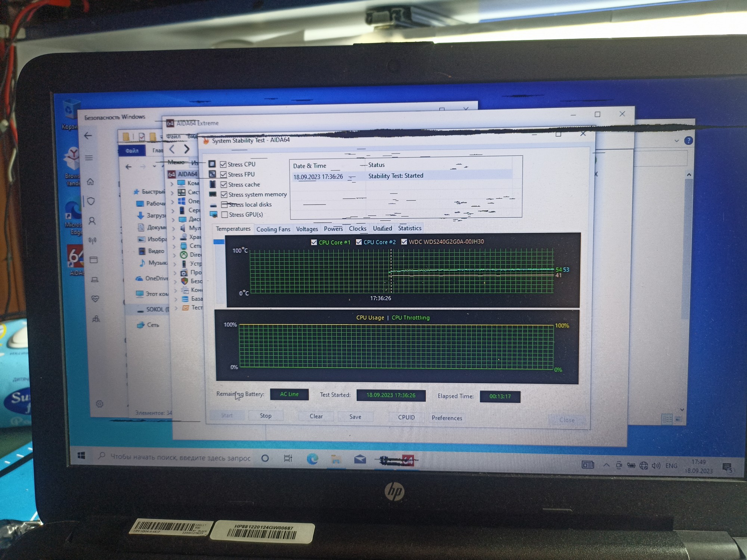Open the Powers tab
Image resolution: width=747 pixels, height=560 pixels.
point(333,228)
